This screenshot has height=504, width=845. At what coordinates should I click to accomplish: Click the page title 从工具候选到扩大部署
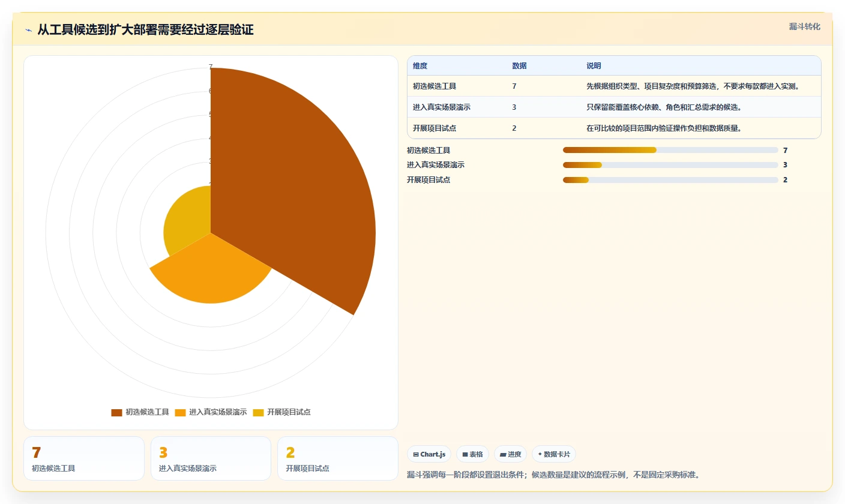145,30
